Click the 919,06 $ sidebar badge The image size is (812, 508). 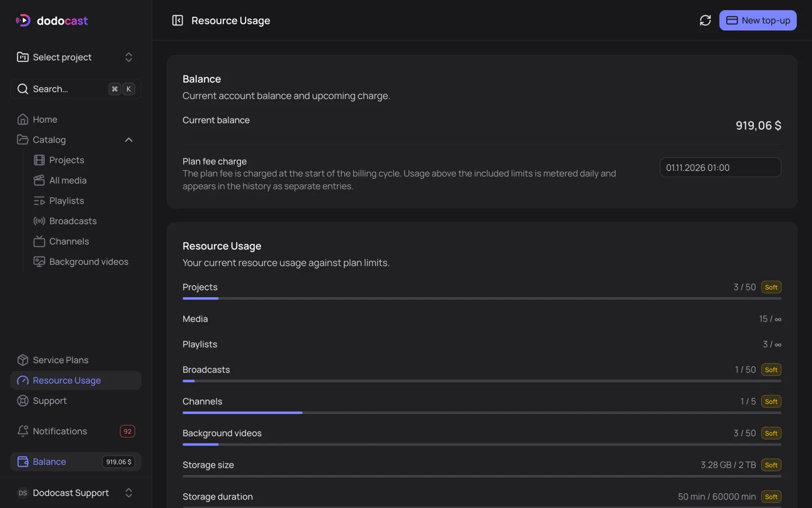click(x=119, y=462)
